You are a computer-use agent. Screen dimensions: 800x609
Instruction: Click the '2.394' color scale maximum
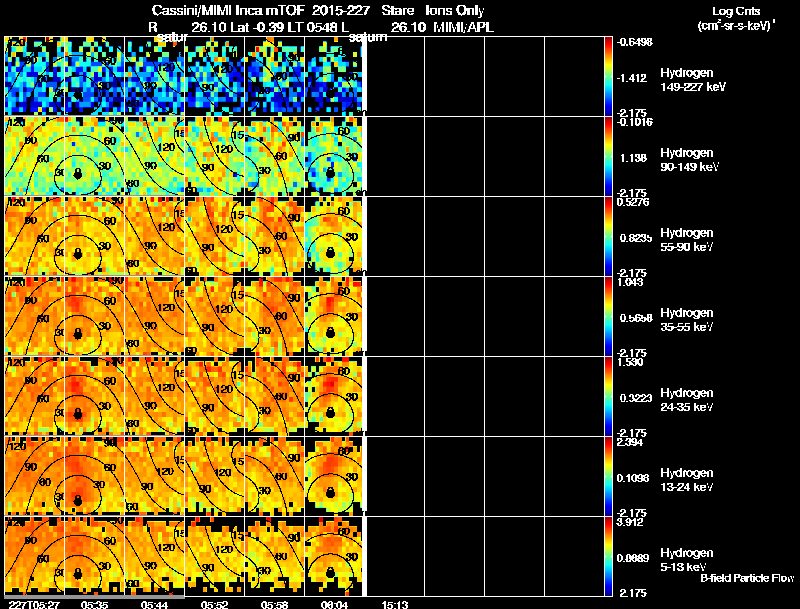[x=630, y=442]
